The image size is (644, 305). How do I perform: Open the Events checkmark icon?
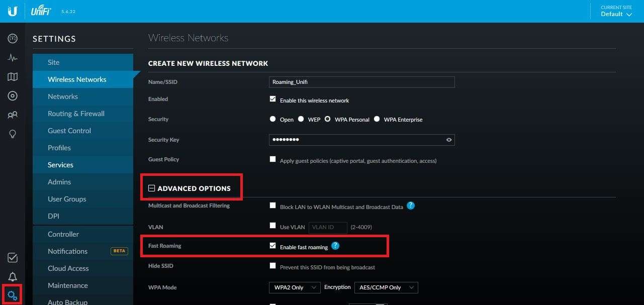tap(12, 257)
